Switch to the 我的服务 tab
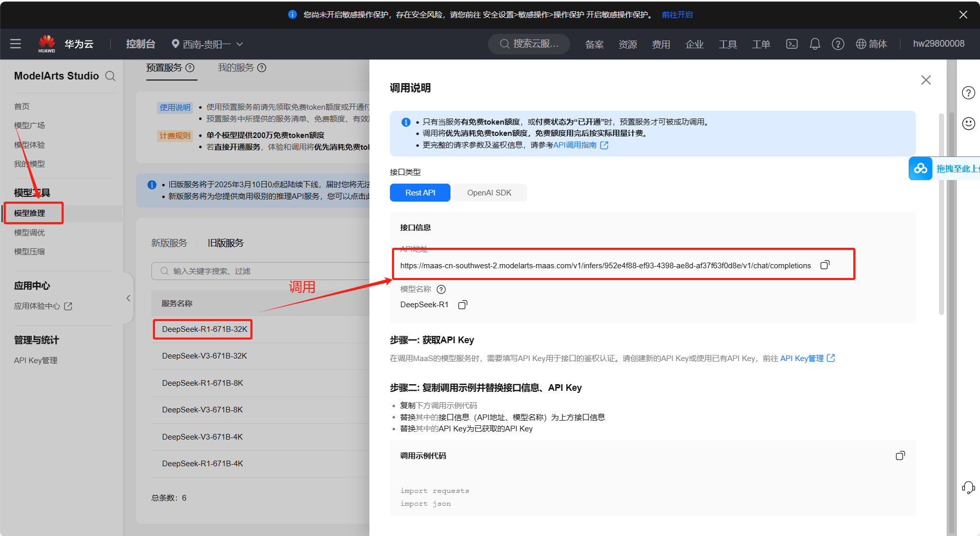The width and height of the screenshot is (980, 536). 237,67
